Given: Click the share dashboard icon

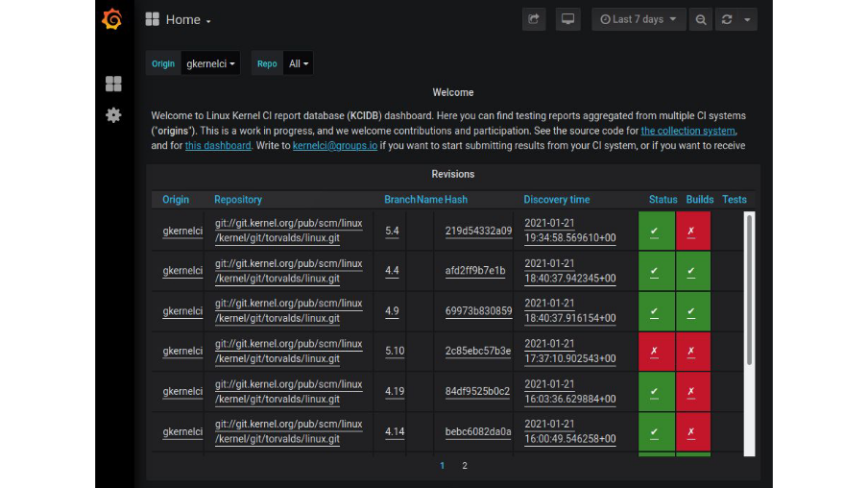Looking at the screenshot, I should click(534, 19).
